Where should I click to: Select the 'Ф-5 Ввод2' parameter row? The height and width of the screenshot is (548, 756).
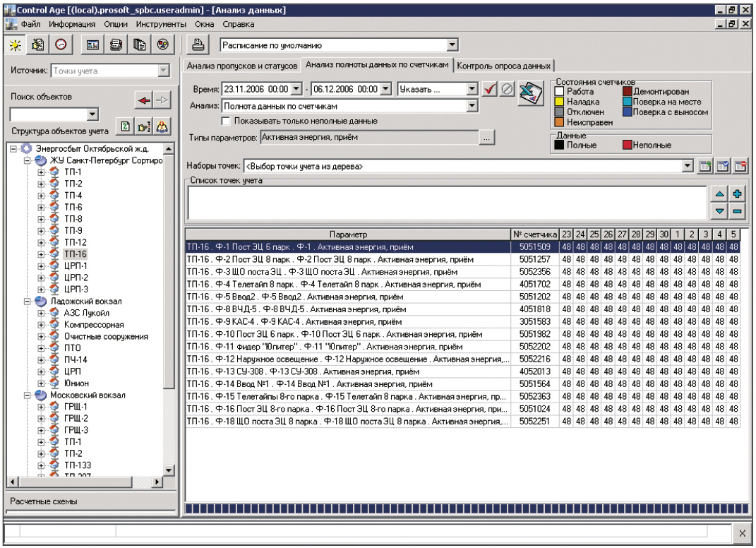[x=463, y=297]
